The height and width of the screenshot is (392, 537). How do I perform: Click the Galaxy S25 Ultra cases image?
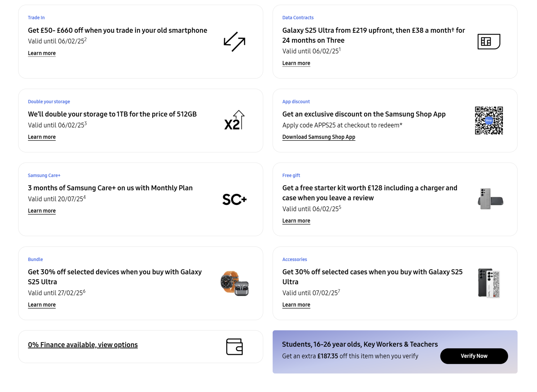tap(489, 283)
